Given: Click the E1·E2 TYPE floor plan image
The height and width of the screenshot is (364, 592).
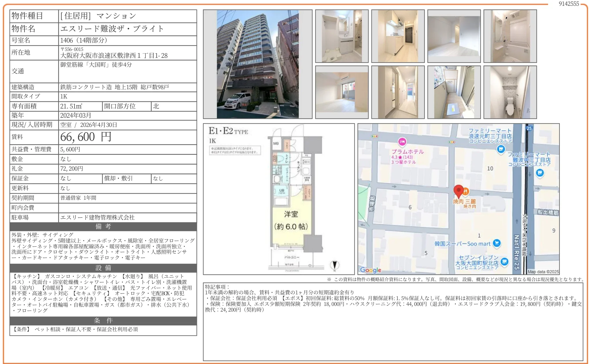Looking at the screenshot, I should (279, 199).
